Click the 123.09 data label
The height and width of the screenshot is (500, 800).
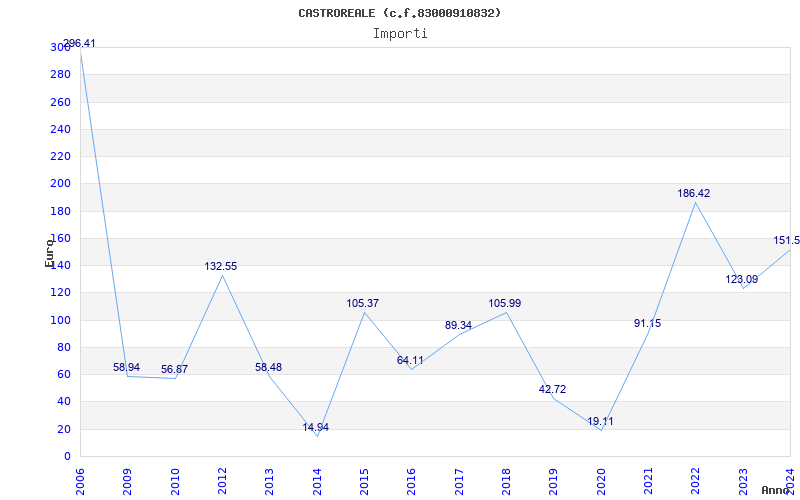coord(742,280)
